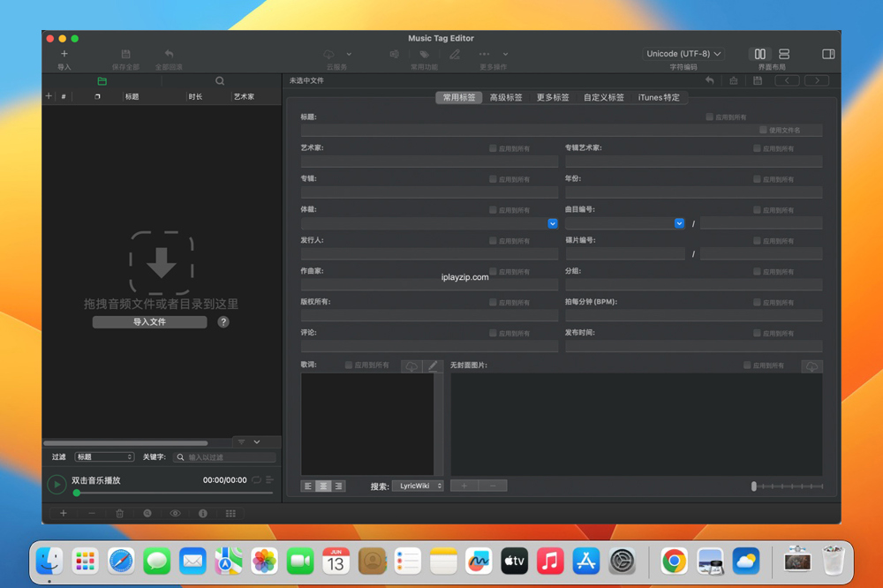The image size is (883, 588).
Task: Check 应用到所有 for 无封面图片 section
Action: 747,365
